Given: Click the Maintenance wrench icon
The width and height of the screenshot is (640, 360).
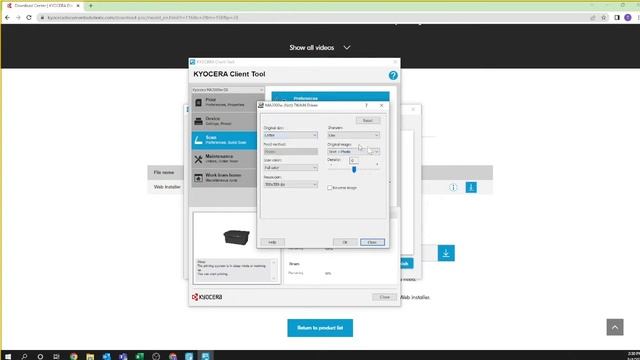Looking at the screenshot, I should coord(198,159).
